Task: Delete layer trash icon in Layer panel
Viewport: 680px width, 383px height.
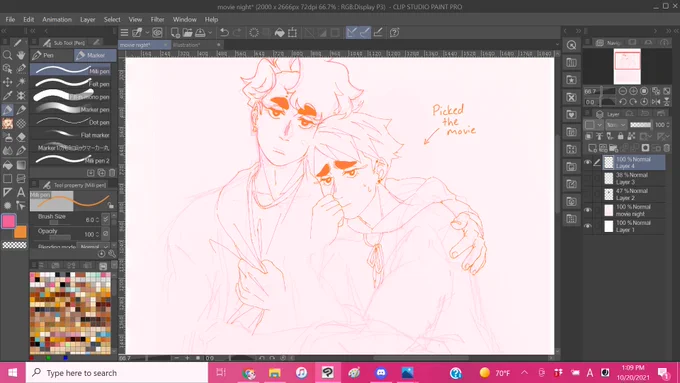Action: coord(667,148)
